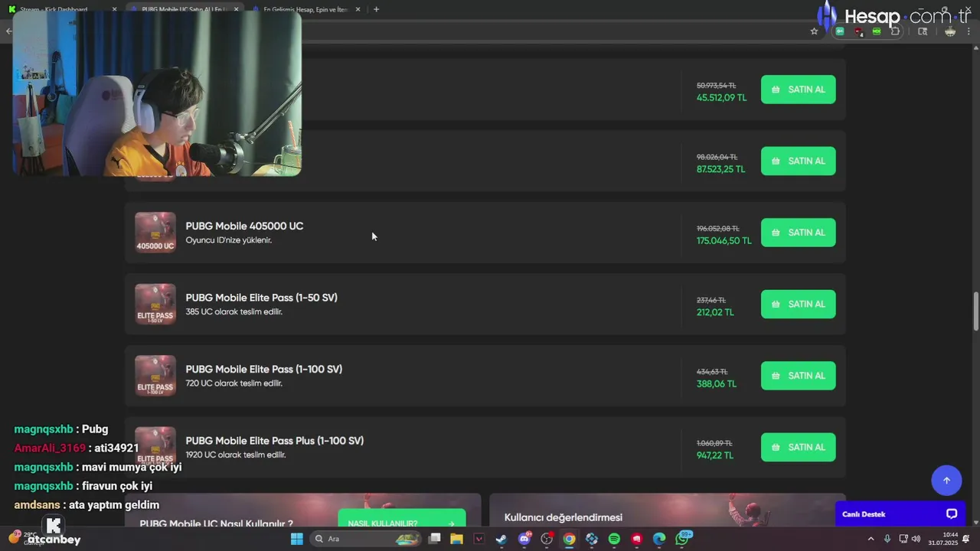Open the volume control in the tray
This screenshot has width=980, height=551.
click(916, 539)
